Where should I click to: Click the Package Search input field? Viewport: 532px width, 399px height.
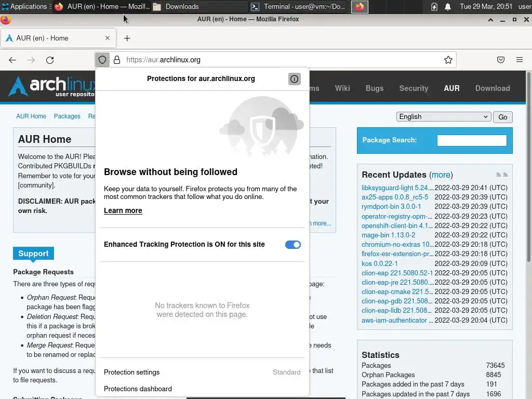[x=472, y=140]
